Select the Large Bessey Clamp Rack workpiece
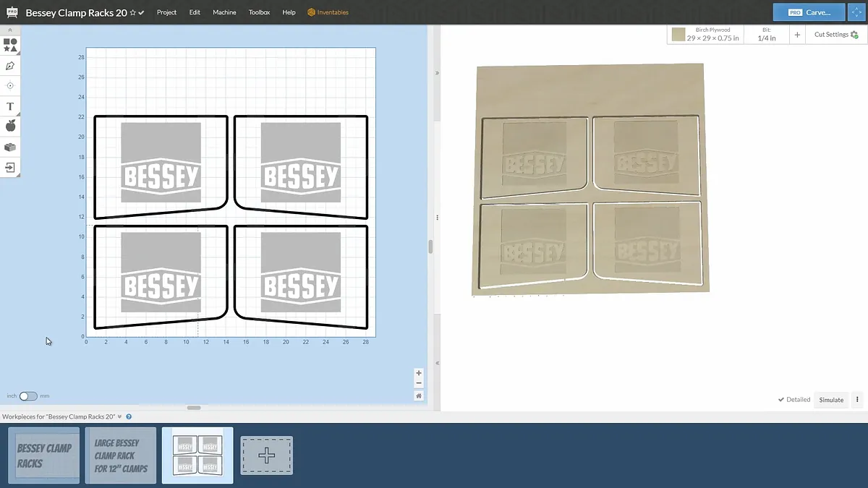This screenshot has width=868, height=488. point(121,455)
